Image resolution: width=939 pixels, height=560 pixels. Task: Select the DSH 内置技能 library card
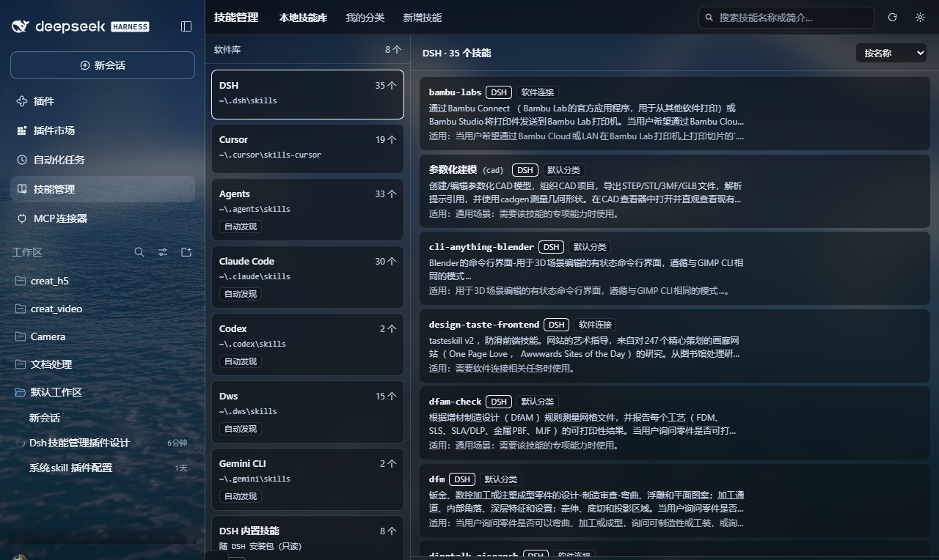tap(307, 538)
